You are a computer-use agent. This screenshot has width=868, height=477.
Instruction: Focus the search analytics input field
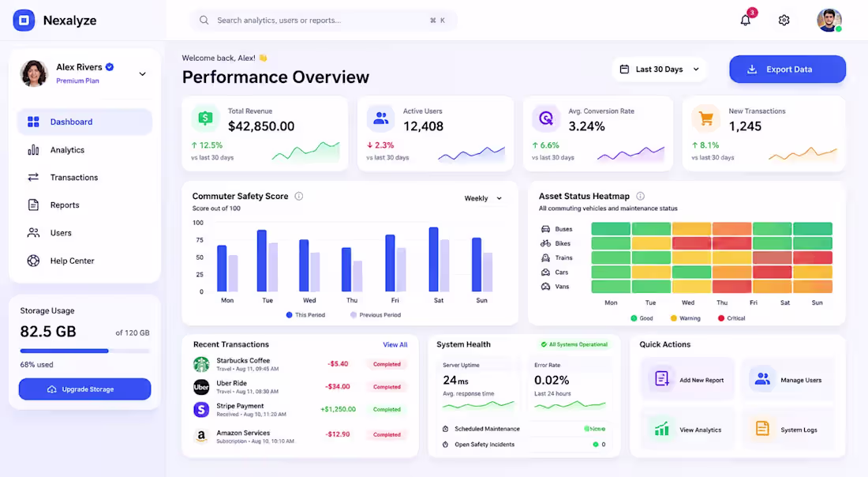click(x=324, y=21)
